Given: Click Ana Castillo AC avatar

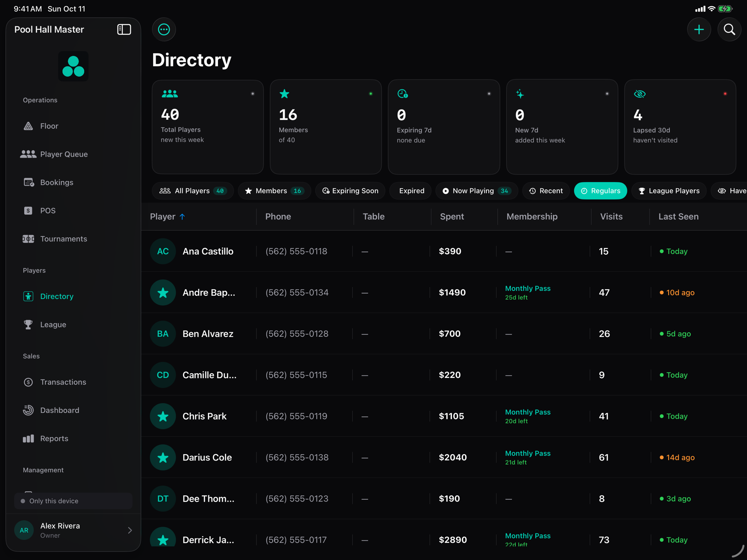Looking at the screenshot, I should click(x=163, y=251).
